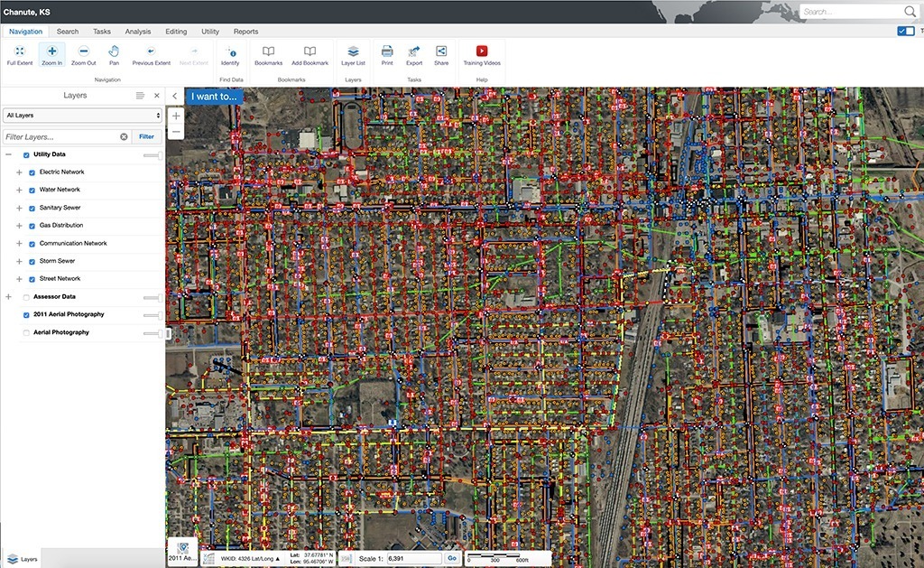Image resolution: width=924 pixels, height=568 pixels.
Task: Uncheck Electric Network layer
Action: pyautogui.click(x=32, y=172)
